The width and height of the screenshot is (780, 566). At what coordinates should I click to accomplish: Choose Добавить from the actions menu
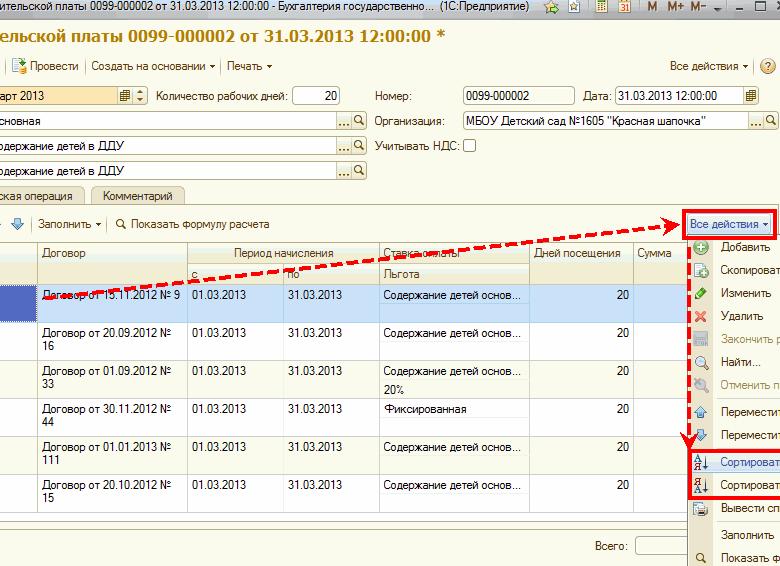point(745,247)
